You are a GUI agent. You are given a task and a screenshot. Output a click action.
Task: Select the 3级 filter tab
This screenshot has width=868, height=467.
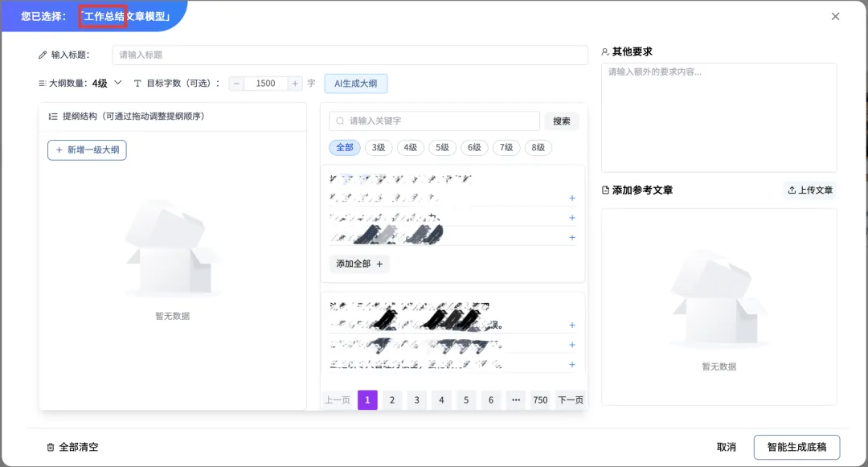click(x=379, y=148)
